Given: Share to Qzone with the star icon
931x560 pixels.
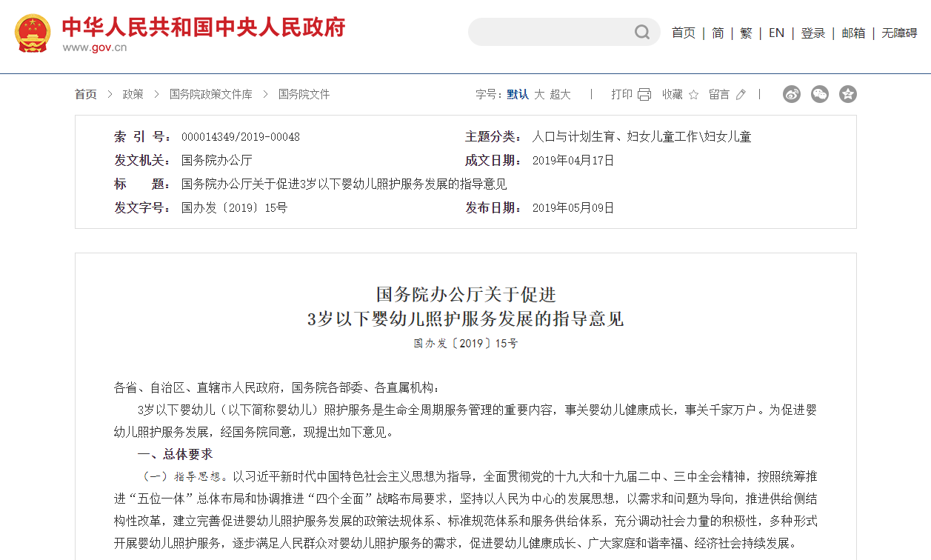Looking at the screenshot, I should [848, 94].
